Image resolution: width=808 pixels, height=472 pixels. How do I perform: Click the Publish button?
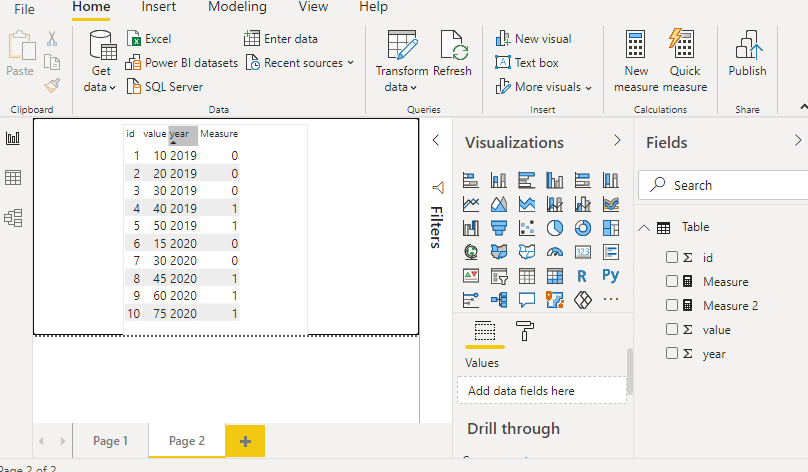tap(747, 54)
